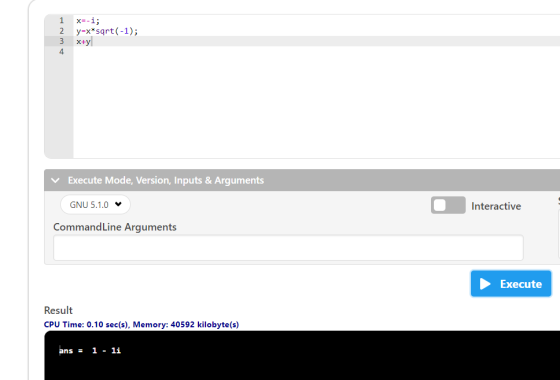The height and width of the screenshot is (380, 560).
Task: Click code line 3 'x+y'
Action: tap(84, 42)
